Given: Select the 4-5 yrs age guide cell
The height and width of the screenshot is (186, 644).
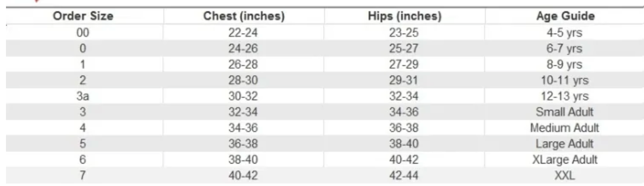Looking at the screenshot, I should [x=565, y=33].
